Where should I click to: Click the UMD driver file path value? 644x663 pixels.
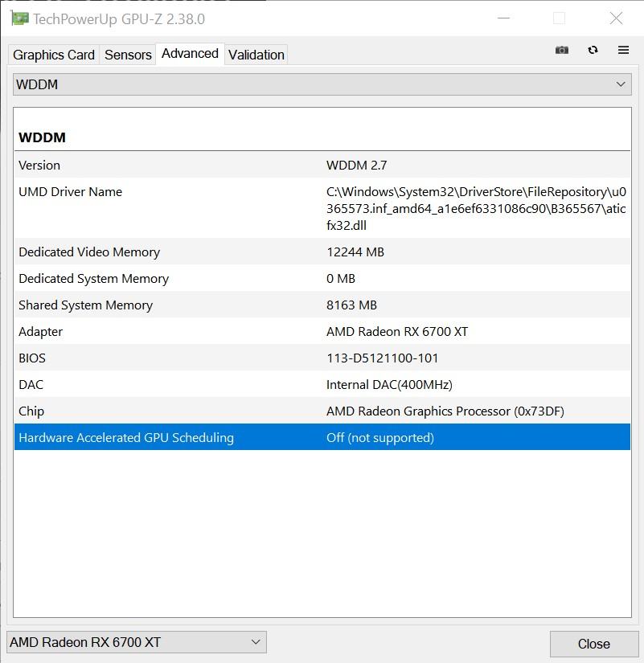tap(476, 208)
